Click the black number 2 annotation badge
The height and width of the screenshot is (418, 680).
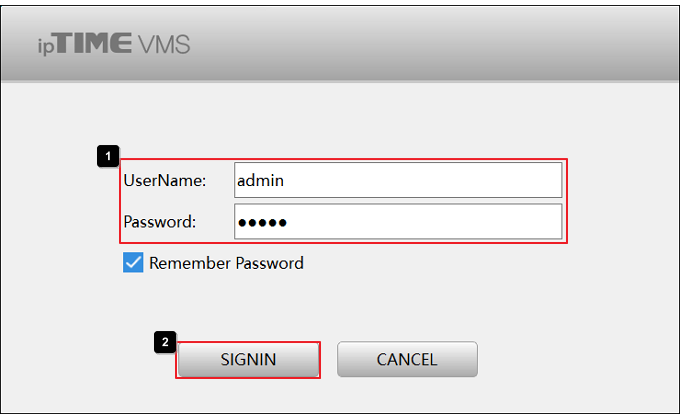(x=165, y=342)
